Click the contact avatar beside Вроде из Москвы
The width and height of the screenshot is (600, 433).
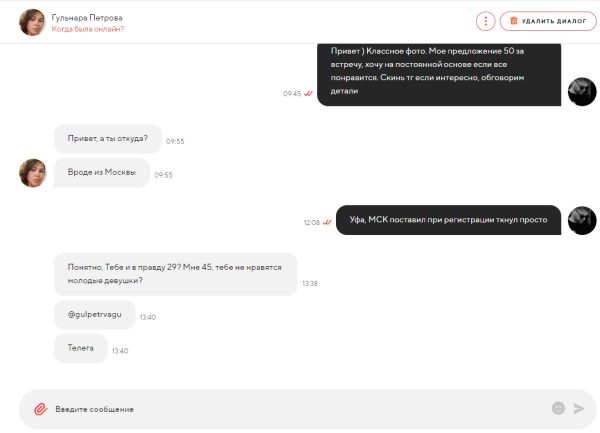coord(33,173)
